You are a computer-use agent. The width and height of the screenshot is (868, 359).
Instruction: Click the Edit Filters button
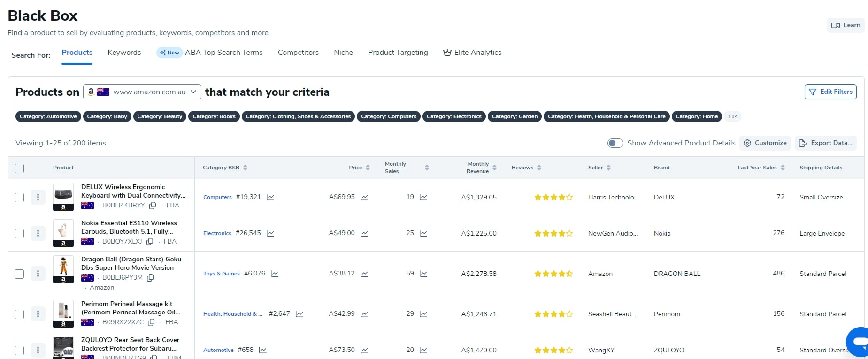pos(830,92)
